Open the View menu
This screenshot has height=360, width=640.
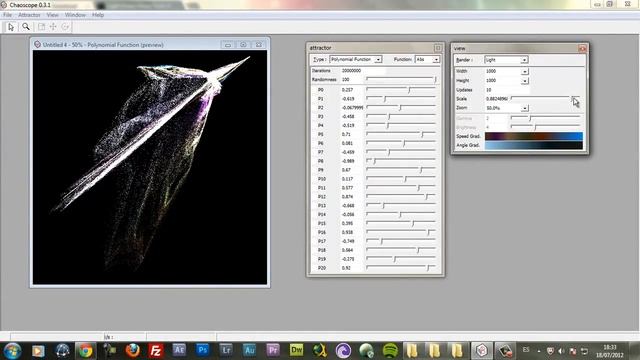click(x=52, y=15)
